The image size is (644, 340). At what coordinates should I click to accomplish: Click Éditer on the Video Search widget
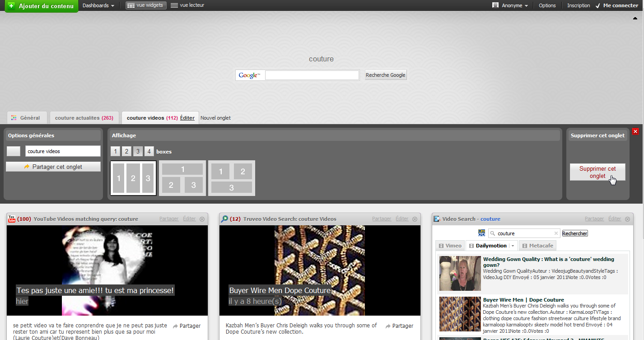[615, 219]
